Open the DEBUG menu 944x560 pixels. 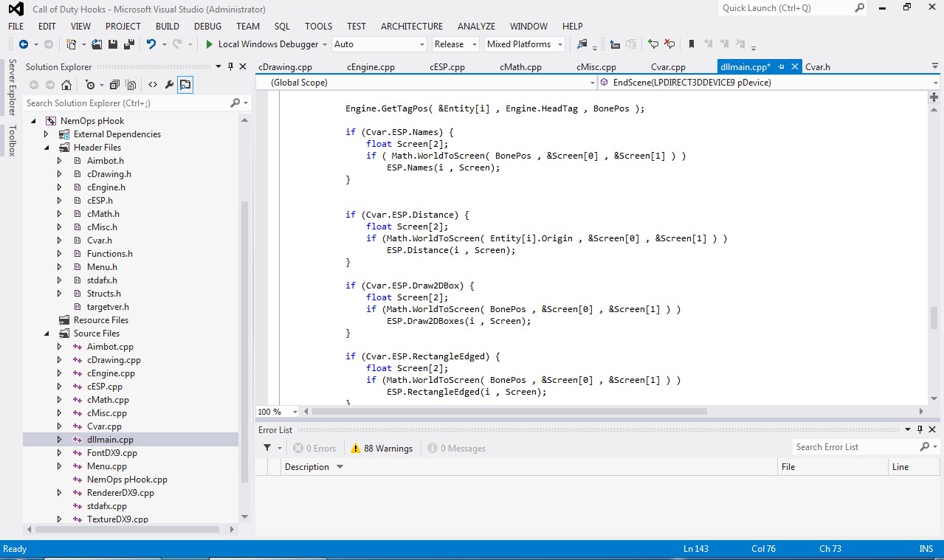click(x=207, y=26)
